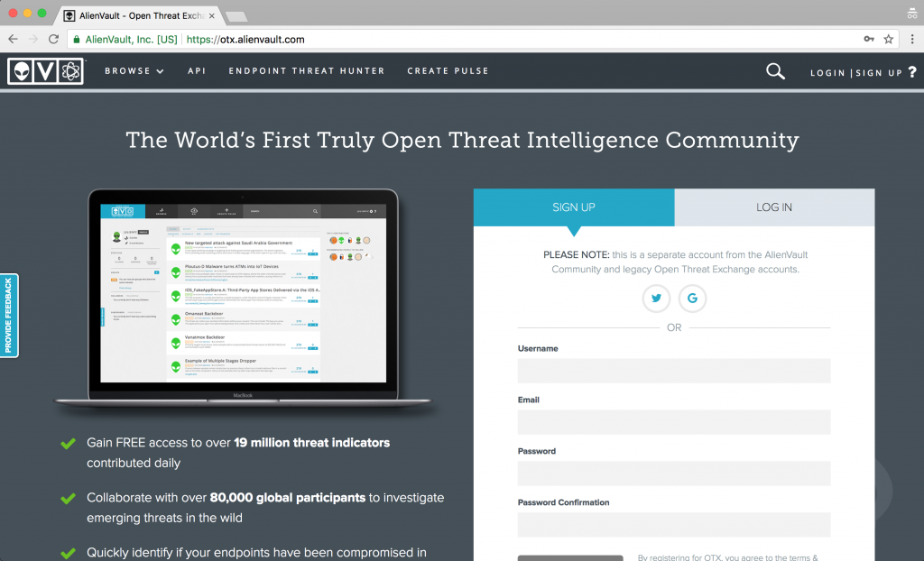Open the Provide Feedback side button
This screenshot has height=561, width=924.
(x=9, y=316)
